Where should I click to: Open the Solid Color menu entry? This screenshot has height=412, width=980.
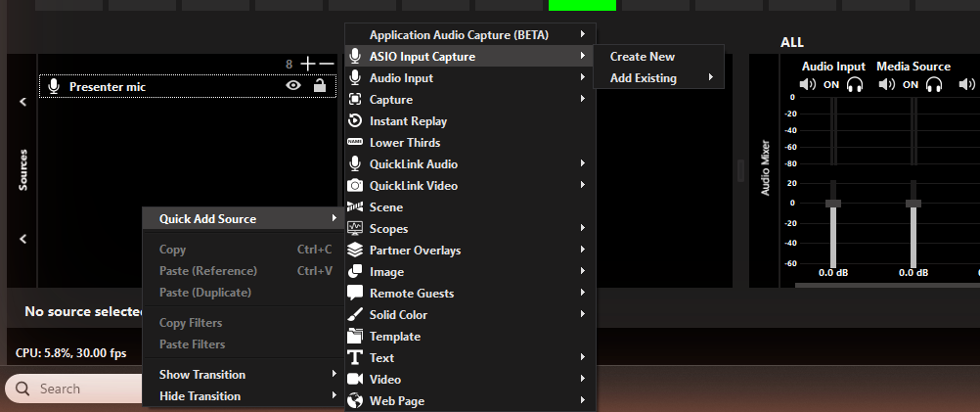470,314
